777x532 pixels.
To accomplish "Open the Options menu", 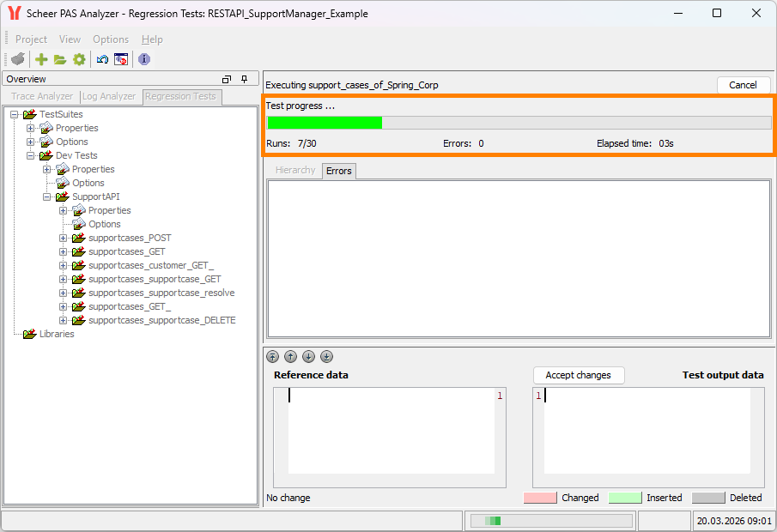I will point(111,39).
